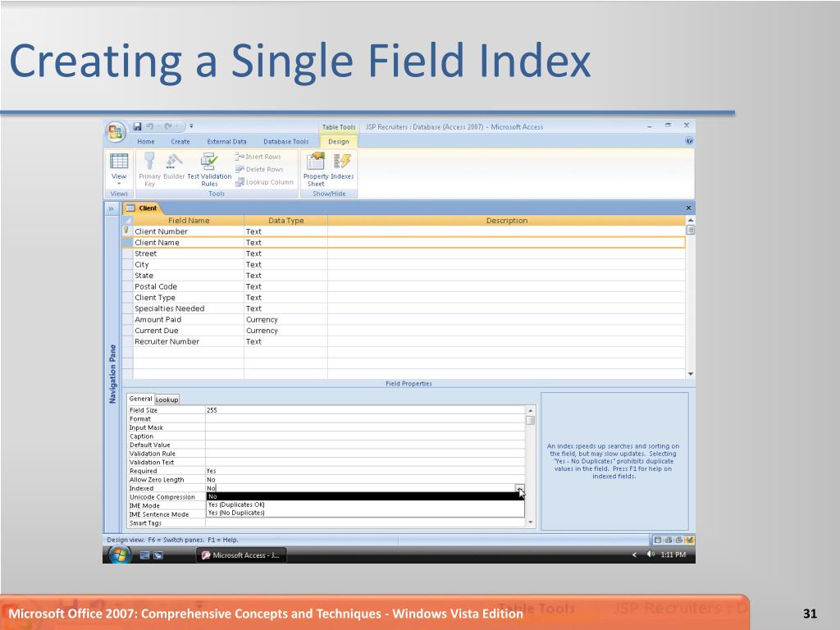Click the primary key row selector of Client Number

pos(127,231)
